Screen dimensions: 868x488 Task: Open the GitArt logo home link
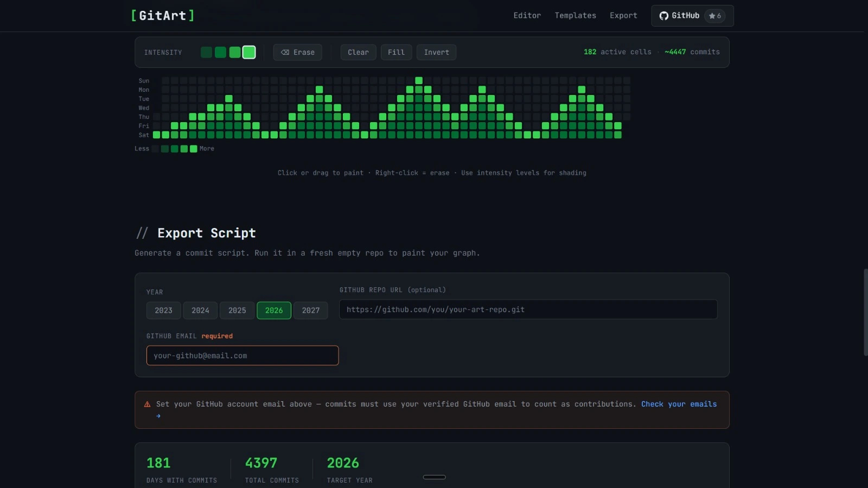tap(162, 15)
